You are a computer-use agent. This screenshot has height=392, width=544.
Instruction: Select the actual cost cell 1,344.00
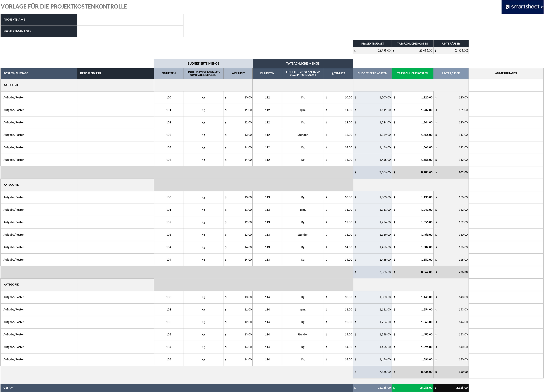click(x=413, y=122)
